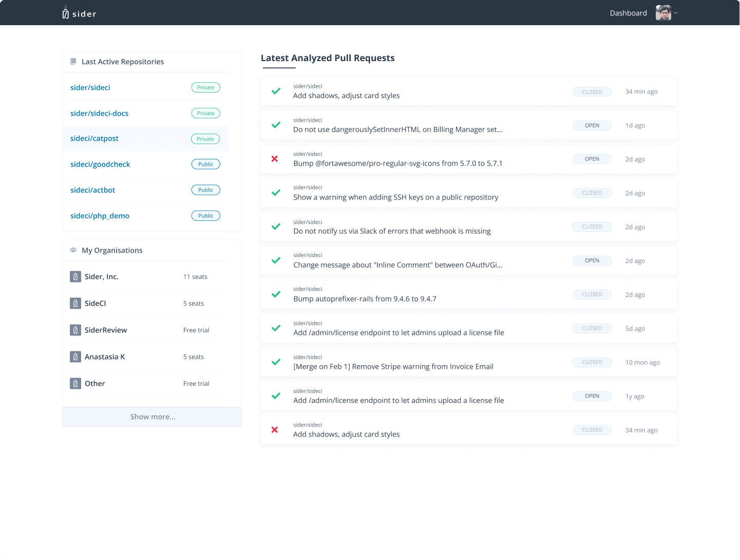Viewport: 740px width, 560px height.
Task: Select the SiderReview organisation name
Action: [106, 330]
